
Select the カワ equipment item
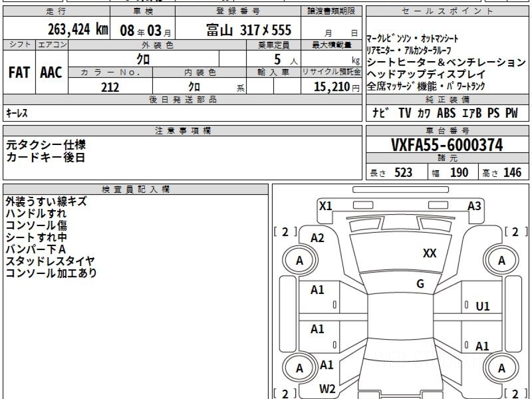424,113
